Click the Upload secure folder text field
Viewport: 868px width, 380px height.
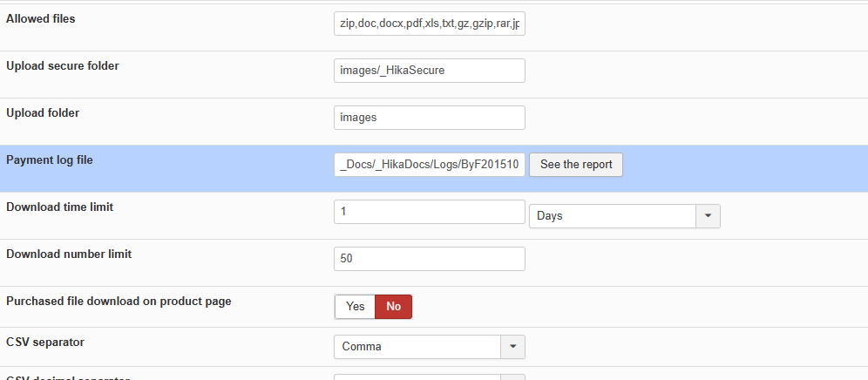pyautogui.click(x=429, y=71)
